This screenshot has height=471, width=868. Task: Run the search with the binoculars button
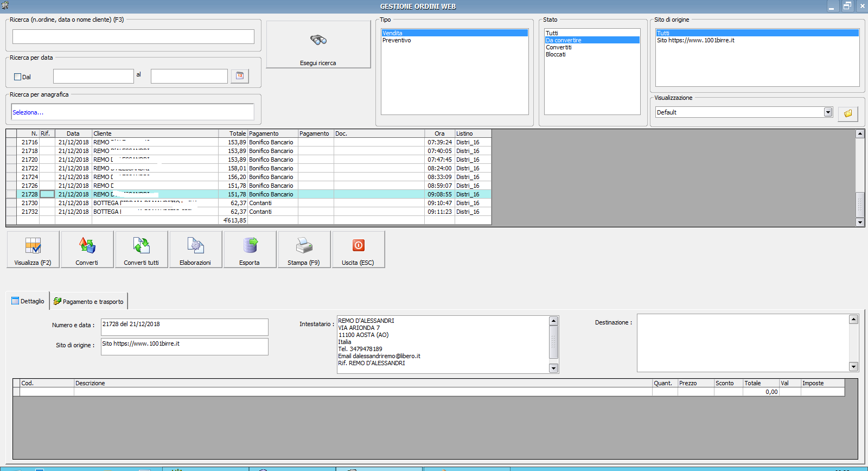(318, 44)
